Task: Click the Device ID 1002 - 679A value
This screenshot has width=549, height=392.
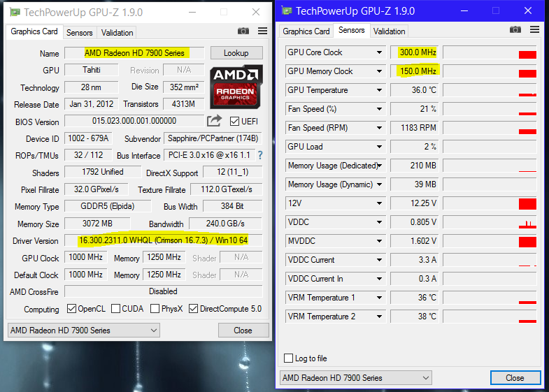Action: (88, 138)
